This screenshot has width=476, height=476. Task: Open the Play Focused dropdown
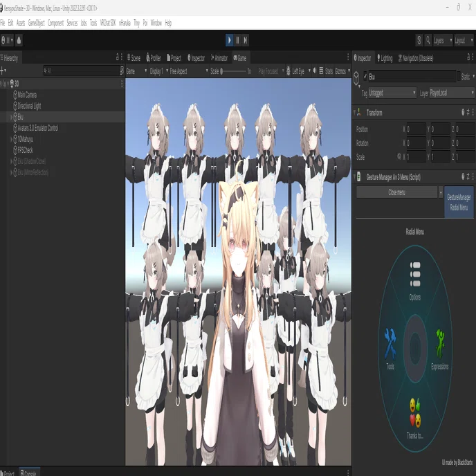tap(271, 71)
